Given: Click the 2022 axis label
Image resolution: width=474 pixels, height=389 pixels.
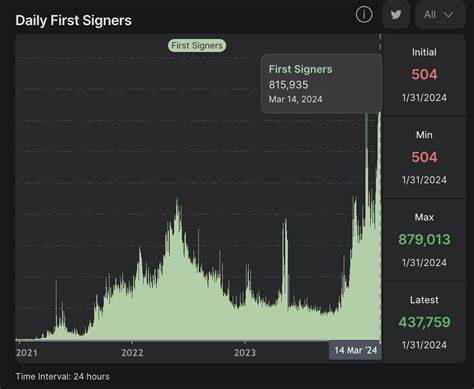Looking at the screenshot, I should (x=132, y=353).
